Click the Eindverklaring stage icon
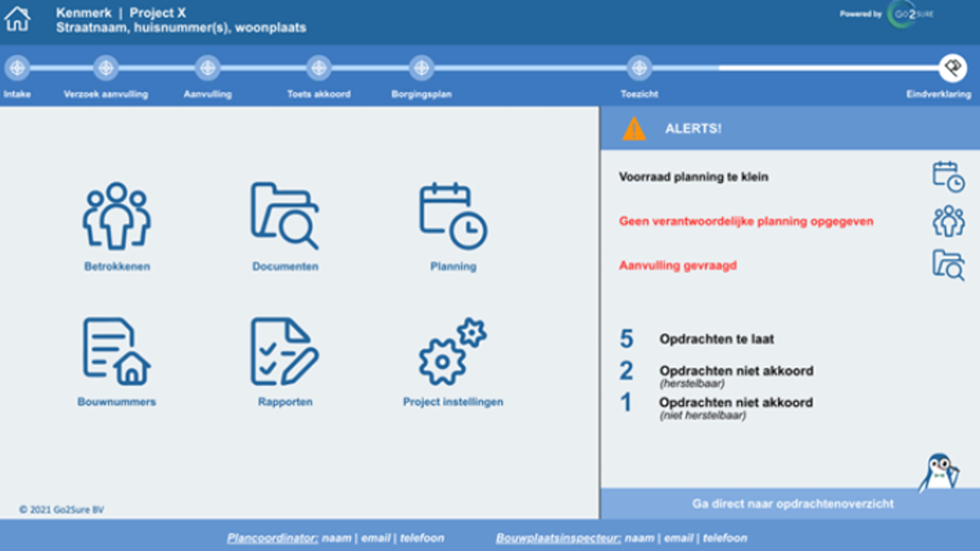 952,67
